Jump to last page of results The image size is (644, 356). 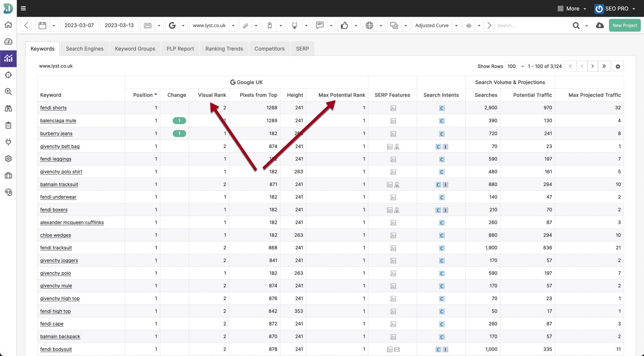coord(604,66)
